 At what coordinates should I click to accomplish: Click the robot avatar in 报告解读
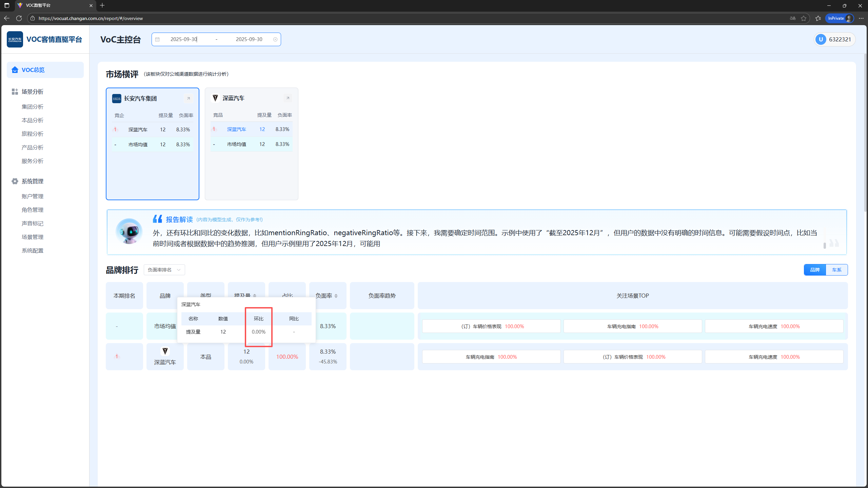[129, 231]
